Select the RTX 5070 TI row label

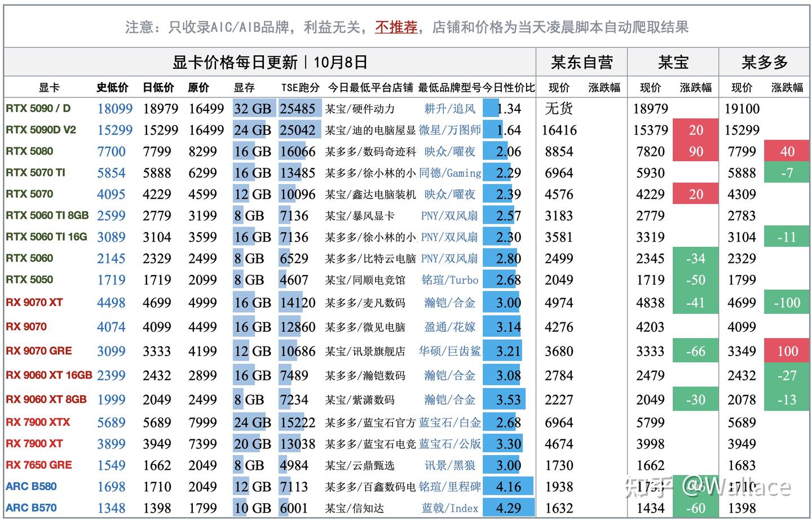click(36, 172)
